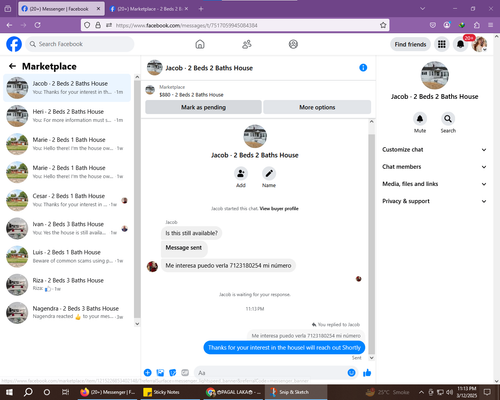This screenshot has height=400, width=500.
Task: Expand the Privacy & support section
Action: point(434,201)
